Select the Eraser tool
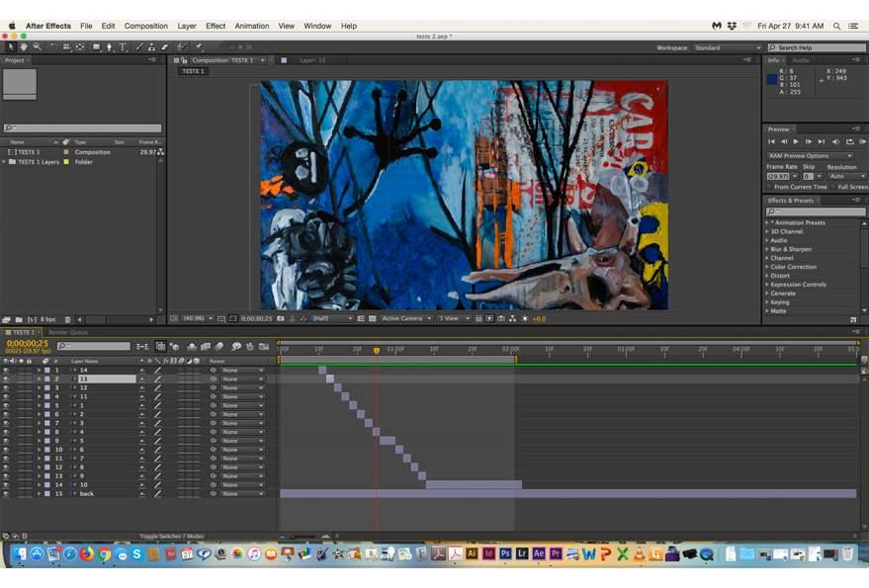Screen dimensions: 869x588 (x=164, y=47)
